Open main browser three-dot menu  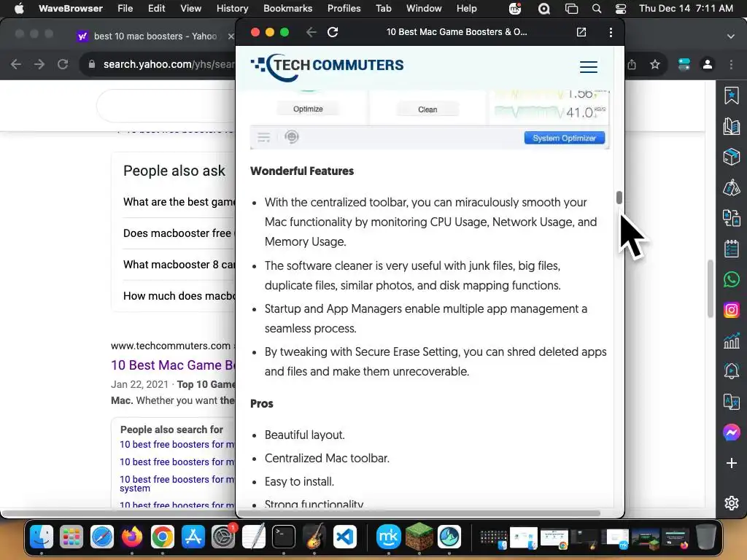coord(731,64)
